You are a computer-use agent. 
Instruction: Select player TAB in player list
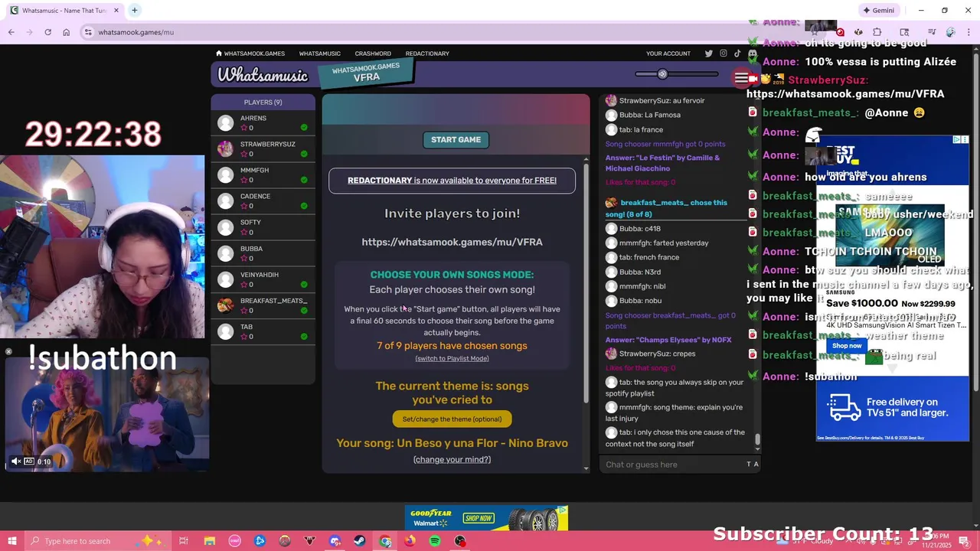(x=263, y=331)
